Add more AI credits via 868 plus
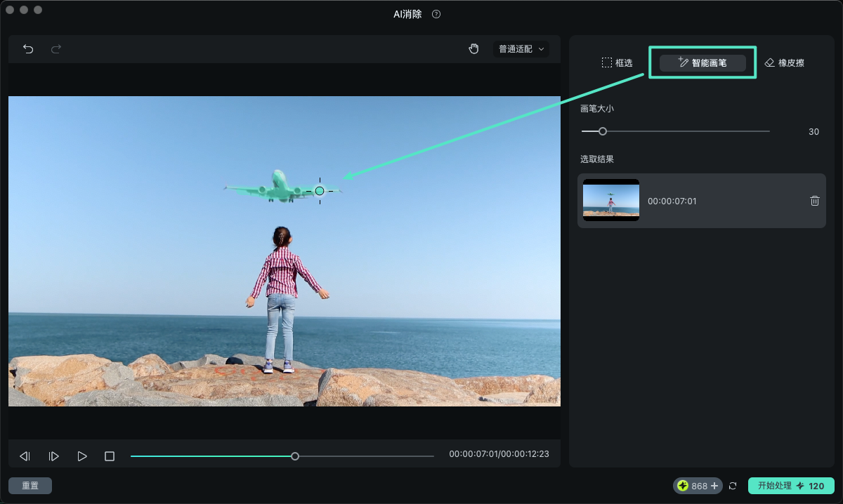 [714, 486]
